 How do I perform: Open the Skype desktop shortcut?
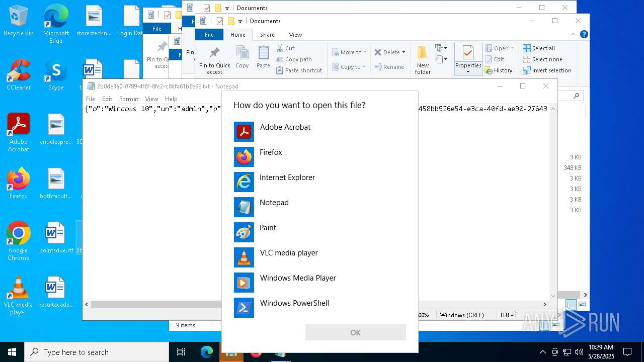pos(56,75)
